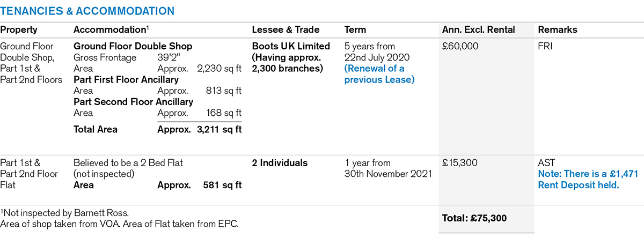Click the 2 Individuals lessee entry

pyautogui.click(x=280, y=163)
